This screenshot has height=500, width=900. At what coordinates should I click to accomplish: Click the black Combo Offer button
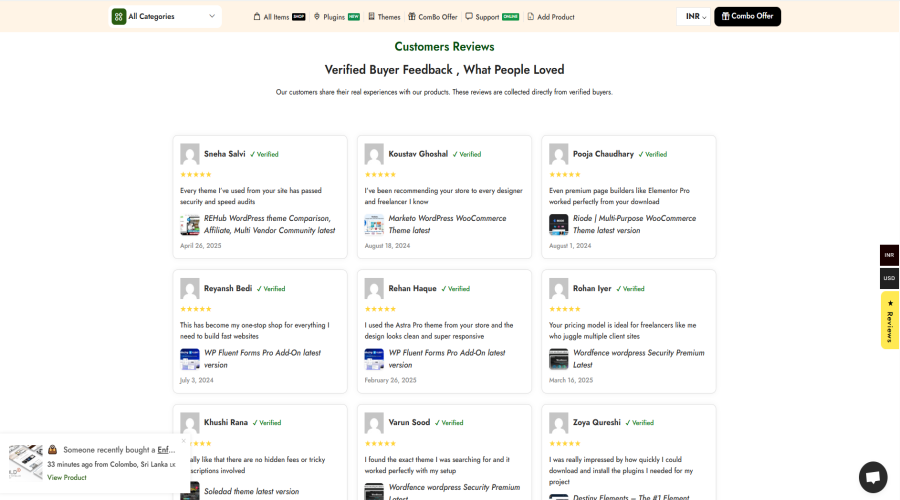747,16
